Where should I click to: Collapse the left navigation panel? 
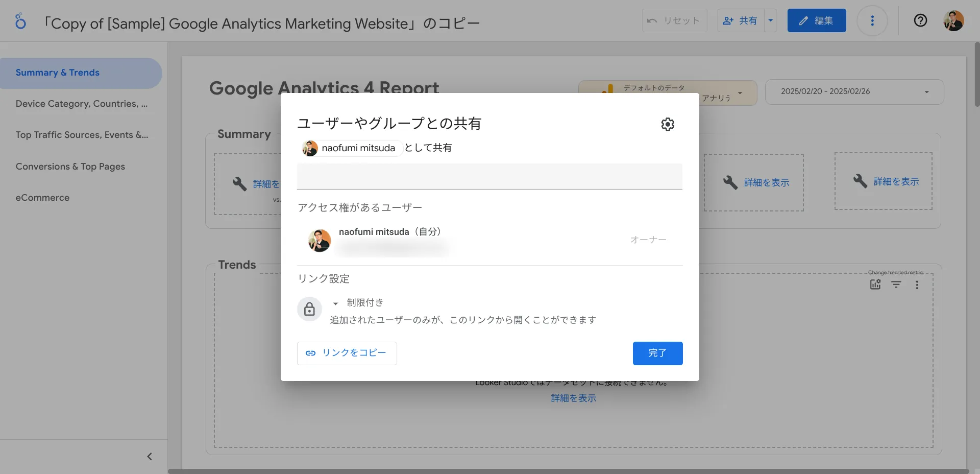[150, 457]
